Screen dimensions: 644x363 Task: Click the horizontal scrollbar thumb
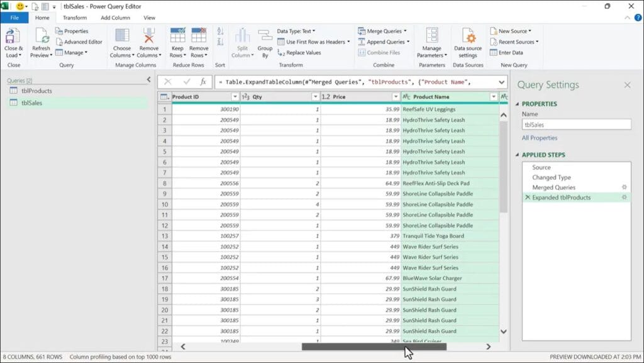[x=374, y=347]
